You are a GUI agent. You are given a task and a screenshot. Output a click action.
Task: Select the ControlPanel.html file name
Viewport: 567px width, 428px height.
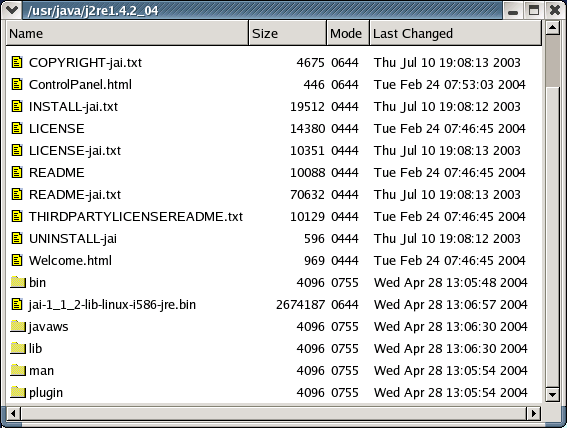[80, 85]
